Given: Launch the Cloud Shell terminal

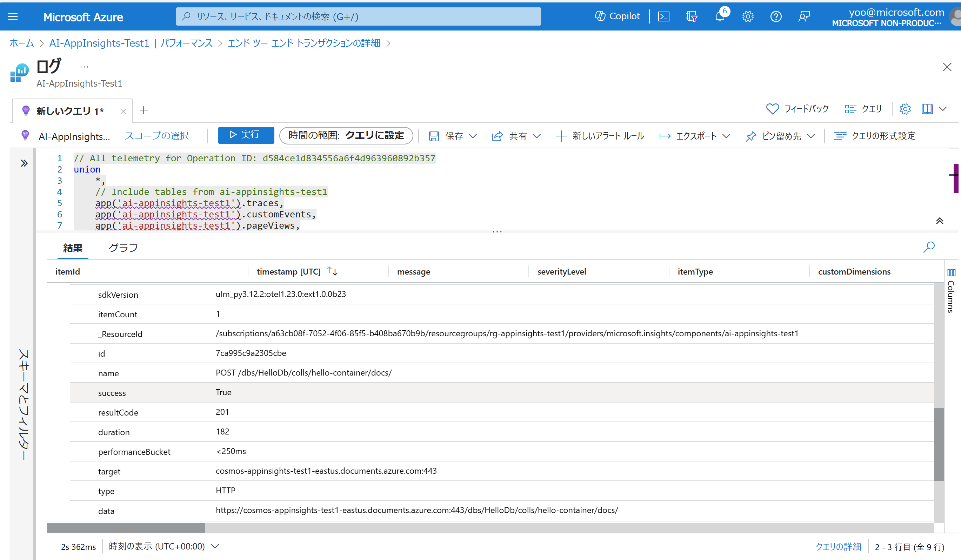Looking at the screenshot, I should pyautogui.click(x=663, y=16).
